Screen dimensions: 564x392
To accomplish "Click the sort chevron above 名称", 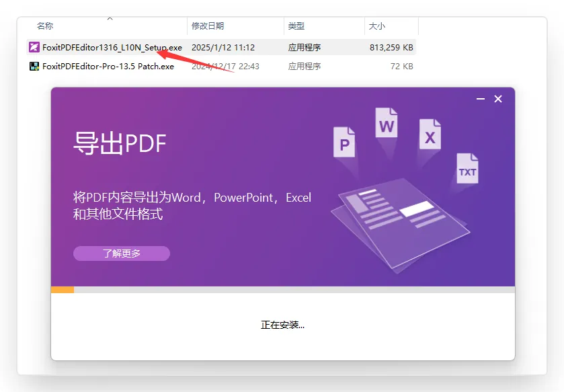I will click(110, 18).
